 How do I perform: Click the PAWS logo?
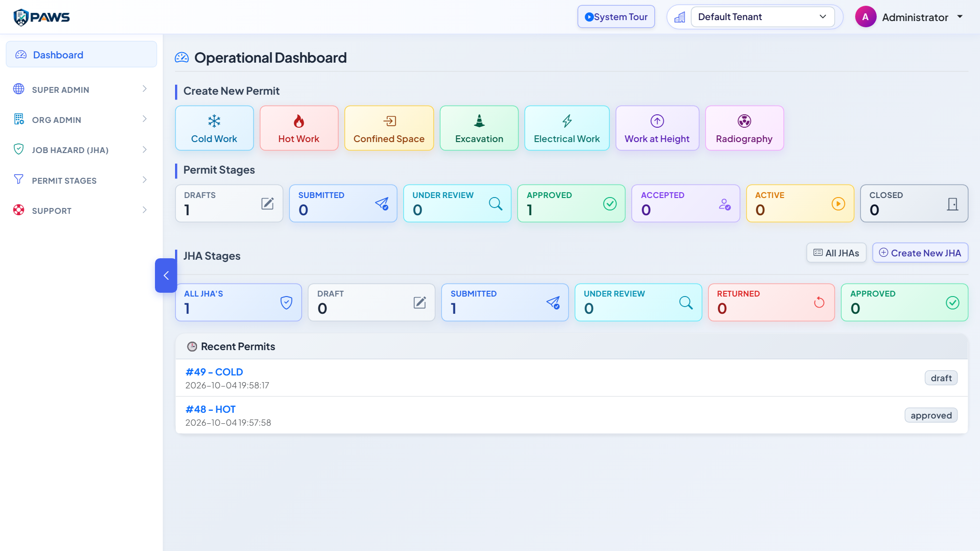(x=42, y=17)
